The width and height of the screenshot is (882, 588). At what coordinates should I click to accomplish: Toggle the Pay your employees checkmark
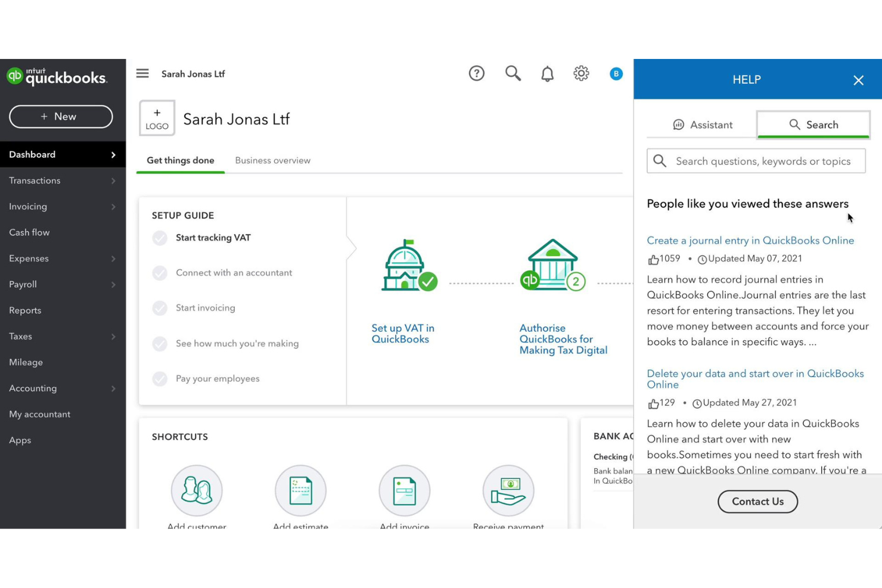tap(160, 379)
